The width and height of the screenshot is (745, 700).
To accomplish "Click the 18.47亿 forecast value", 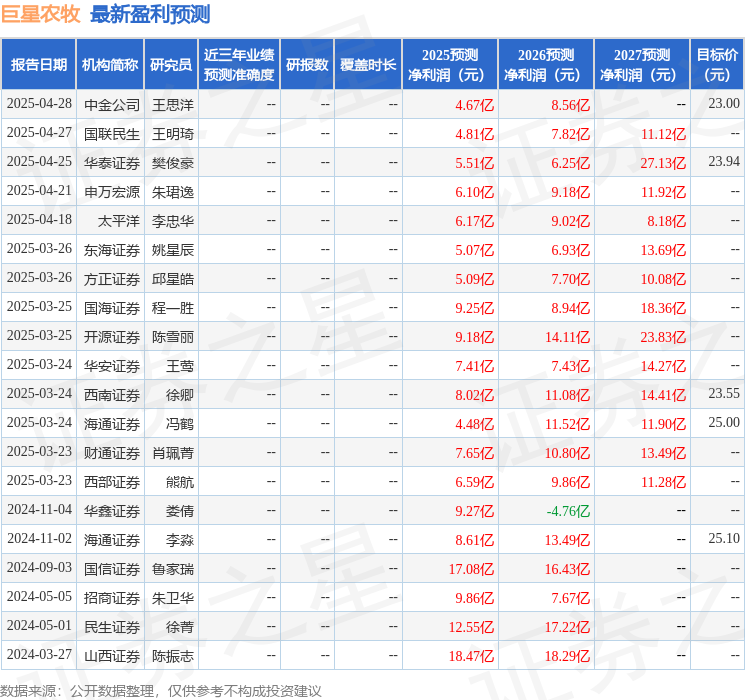I will pos(471,656).
